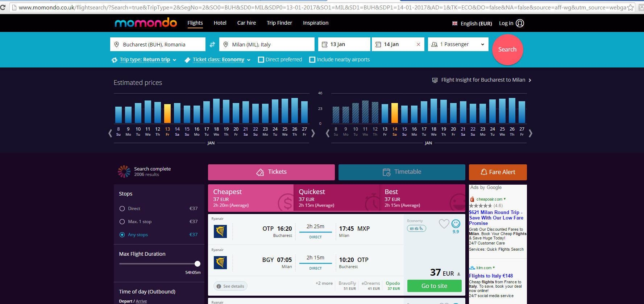Select Any stops filter
This screenshot has height=304, width=644.
point(122,235)
